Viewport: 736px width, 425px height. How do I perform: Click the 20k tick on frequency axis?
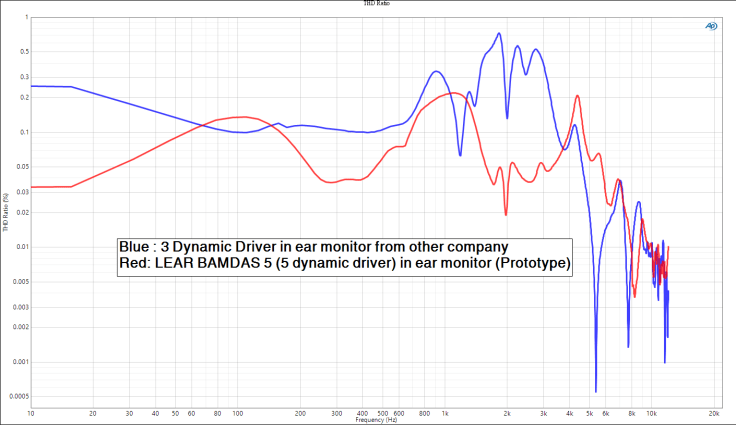713,412
